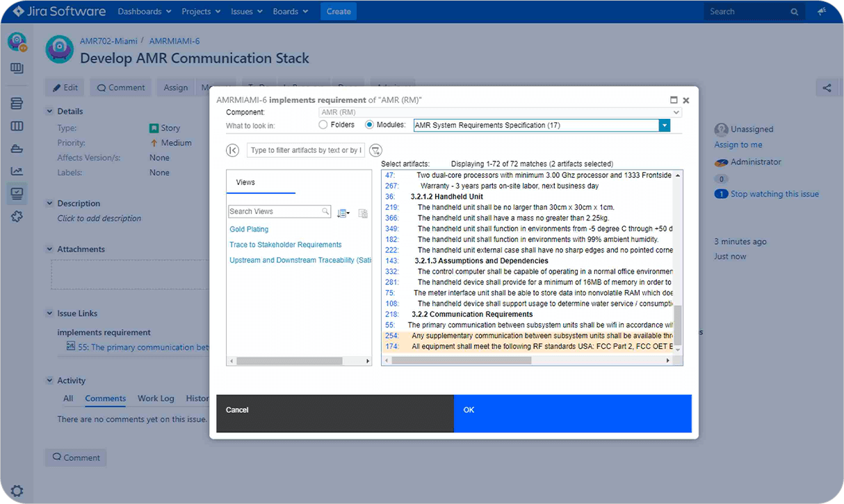
Task: Switch to the Comments activity tab
Action: tap(106, 398)
